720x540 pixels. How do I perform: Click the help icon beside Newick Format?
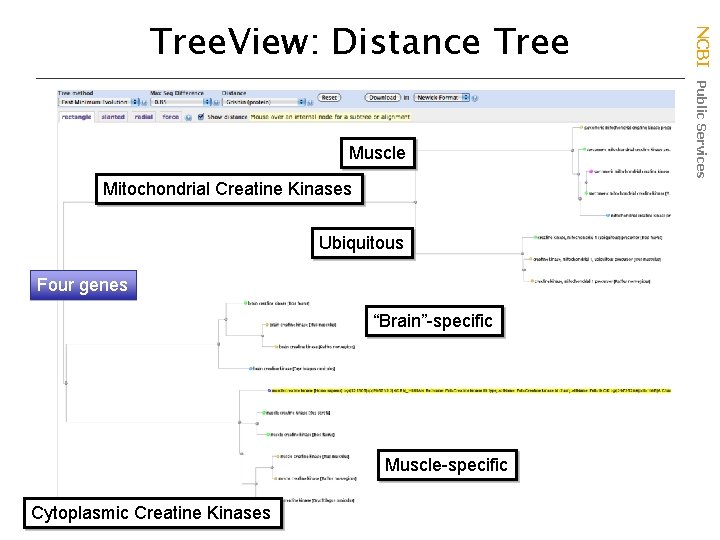tap(474, 98)
